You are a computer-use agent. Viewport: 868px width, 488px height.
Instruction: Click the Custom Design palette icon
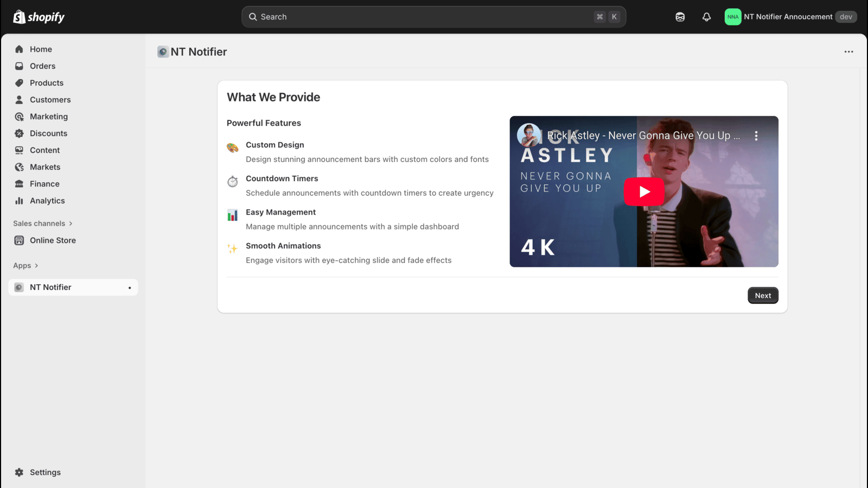[x=233, y=147]
